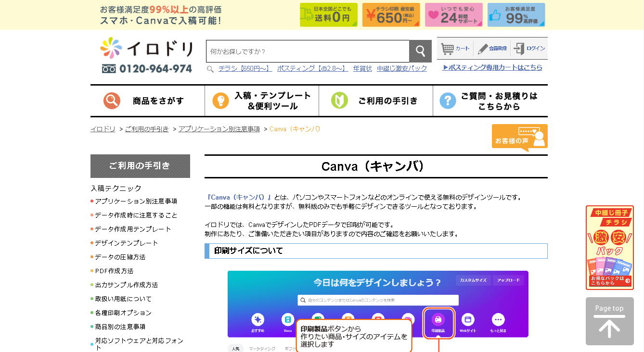Click current breadcrumb Canva（キャンバ）
Screen dimensions: 644x352
(295, 129)
